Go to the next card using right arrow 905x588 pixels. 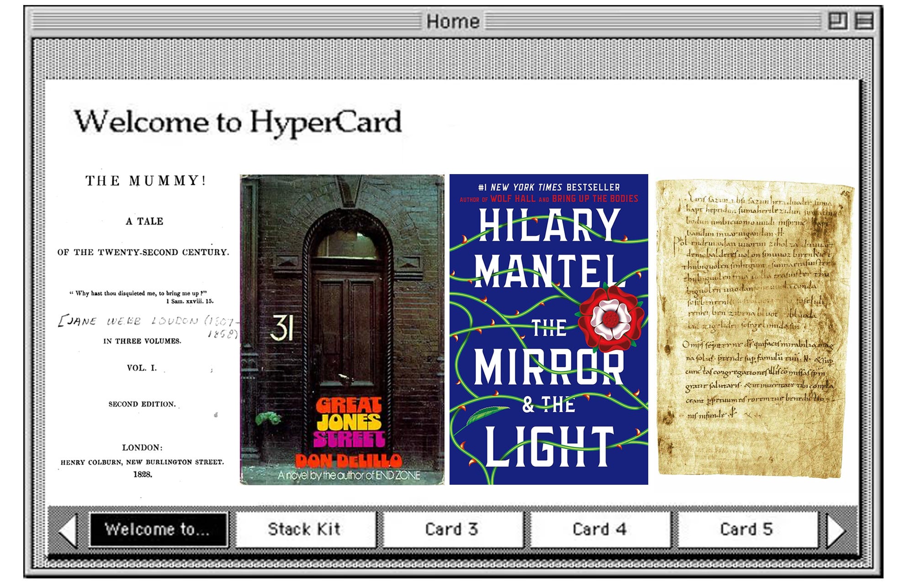(836, 530)
